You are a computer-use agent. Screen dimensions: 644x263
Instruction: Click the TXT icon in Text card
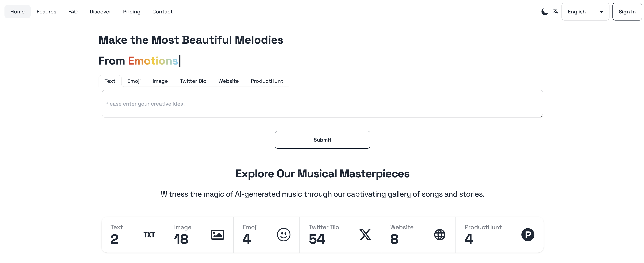coord(149,234)
